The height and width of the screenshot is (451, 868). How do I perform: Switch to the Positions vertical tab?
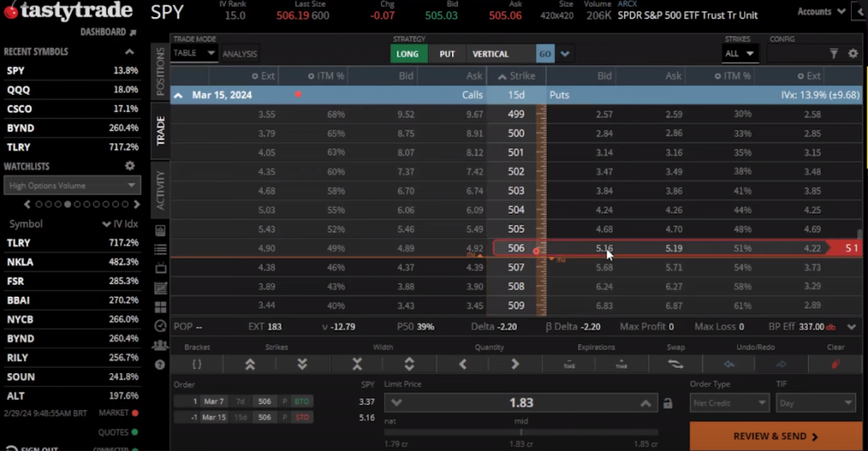point(160,70)
